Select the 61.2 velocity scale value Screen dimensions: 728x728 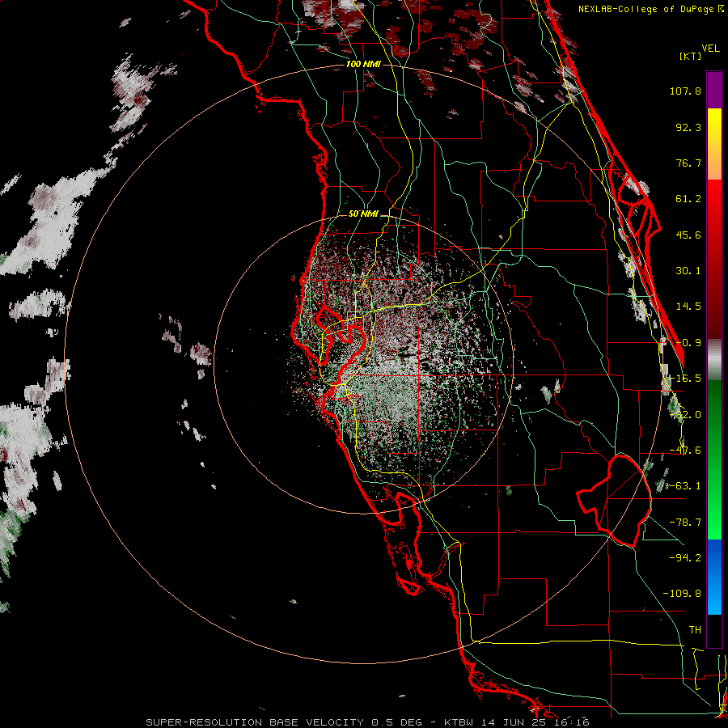click(x=688, y=199)
